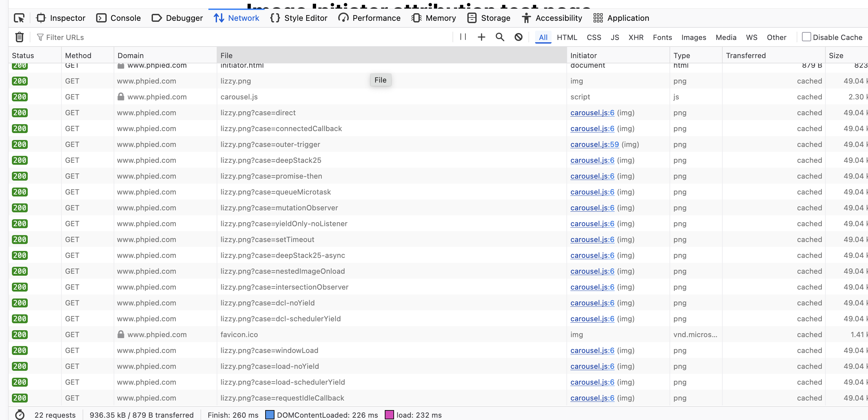Select lizzy.png?case=intersectionObserver request
Screen dimensions: 868x420
pos(438,287)
